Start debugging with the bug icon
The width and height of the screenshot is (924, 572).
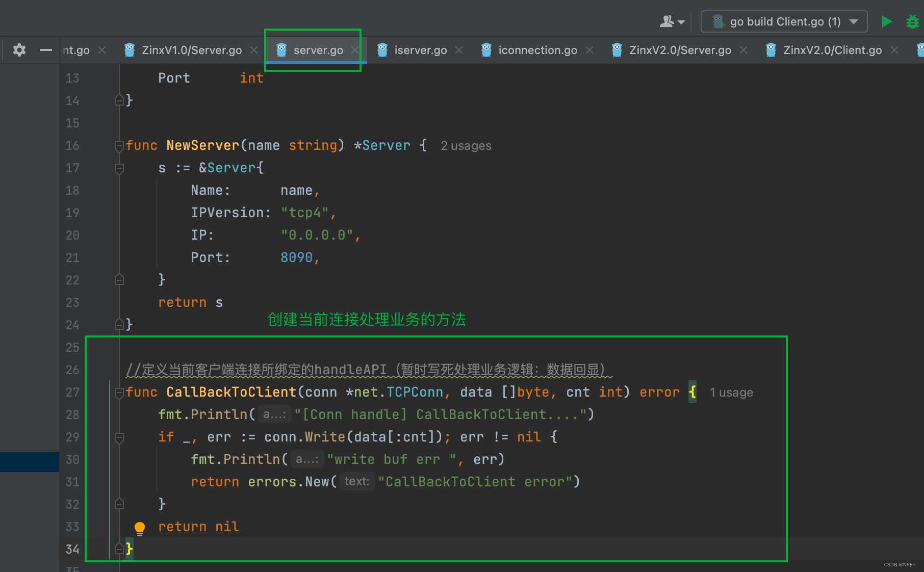tap(912, 21)
